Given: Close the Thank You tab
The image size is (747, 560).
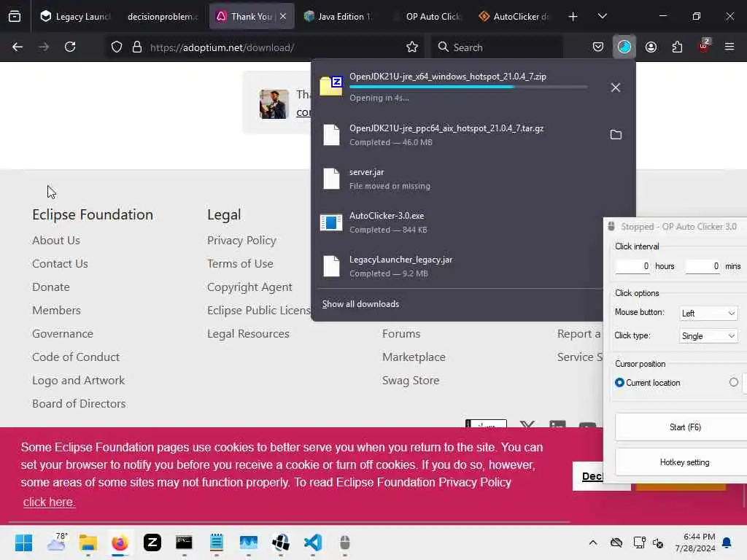Looking at the screenshot, I should [x=283, y=17].
